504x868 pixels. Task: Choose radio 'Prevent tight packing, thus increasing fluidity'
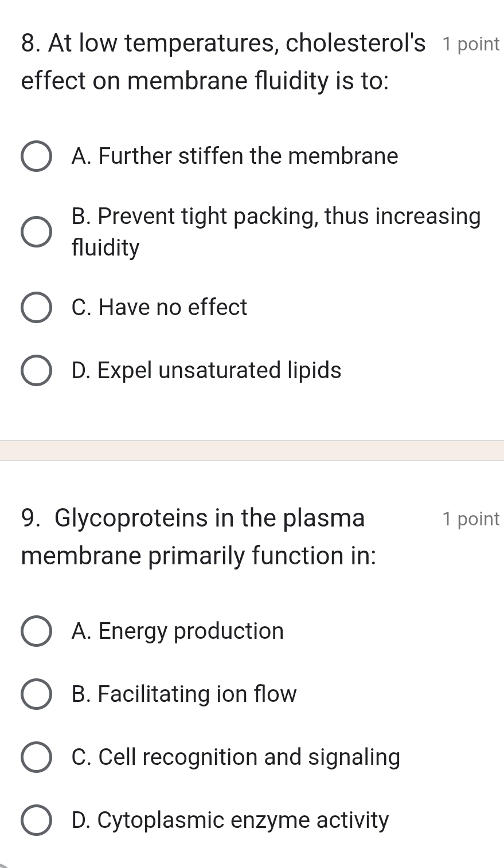(36, 232)
